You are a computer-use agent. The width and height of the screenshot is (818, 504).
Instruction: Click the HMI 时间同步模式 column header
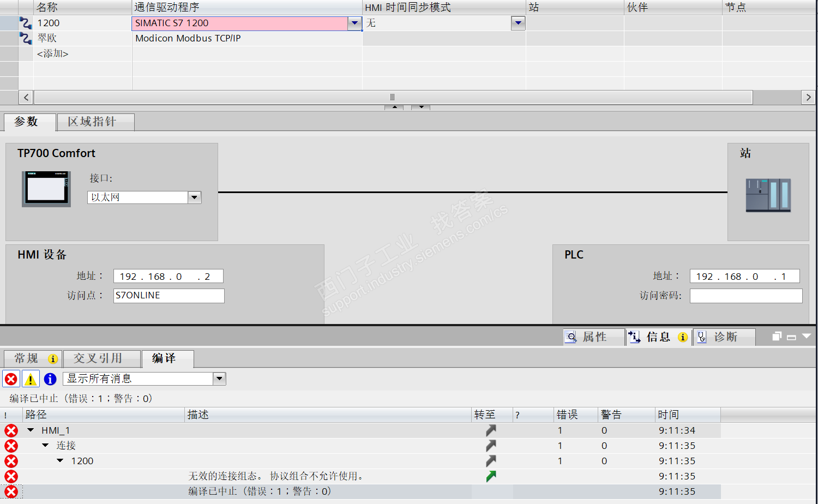pyautogui.click(x=444, y=8)
